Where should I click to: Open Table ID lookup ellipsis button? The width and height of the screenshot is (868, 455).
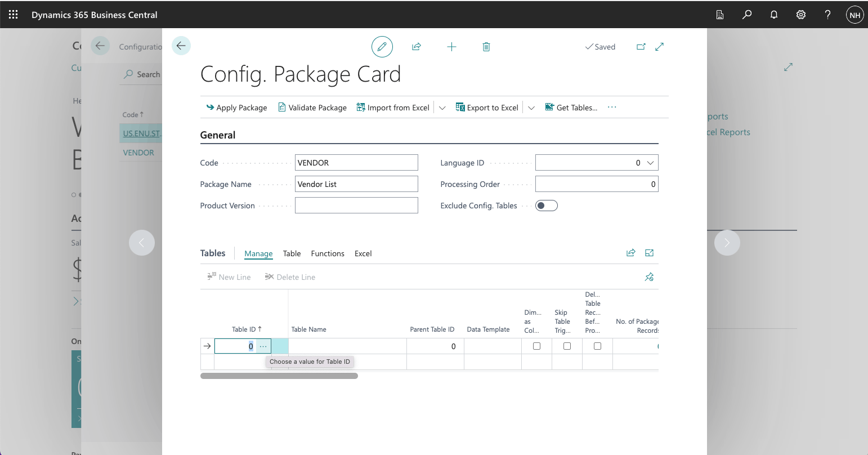tap(263, 346)
